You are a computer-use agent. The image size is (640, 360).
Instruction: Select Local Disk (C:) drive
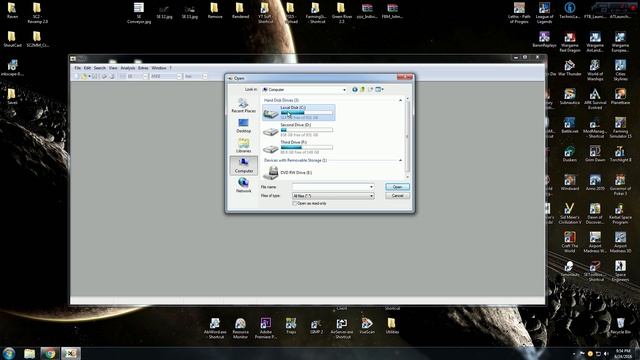point(299,112)
